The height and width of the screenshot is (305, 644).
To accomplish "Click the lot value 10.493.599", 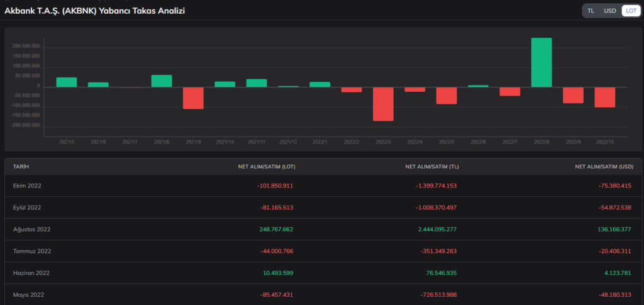I will (x=277, y=272).
